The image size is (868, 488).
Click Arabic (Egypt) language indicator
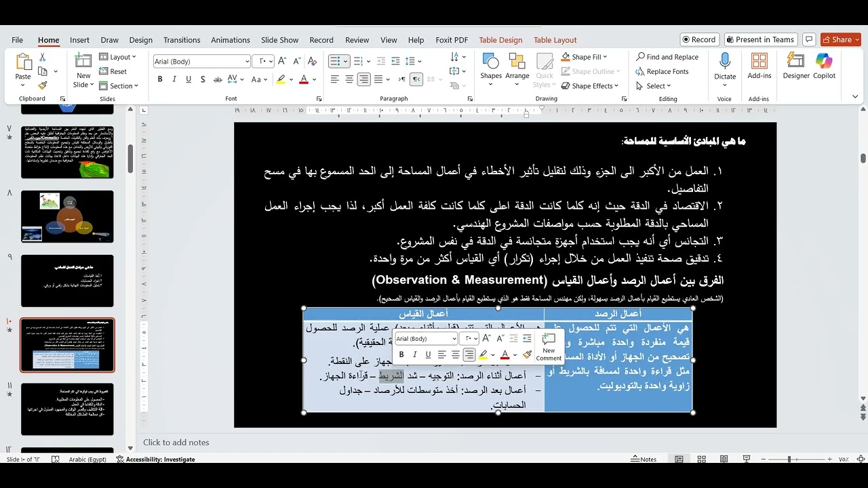coord(87,459)
